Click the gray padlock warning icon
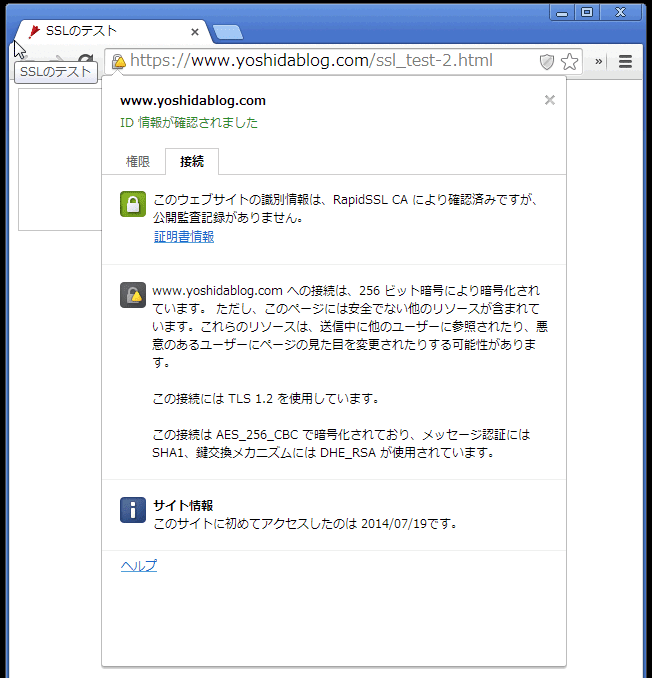The image size is (652, 678). click(133, 295)
